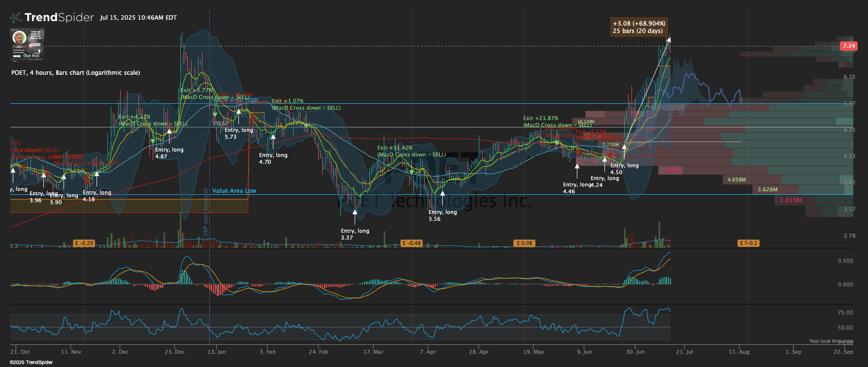Click the Exit +1.07% MacD sell label
868x367 pixels.
306,104
